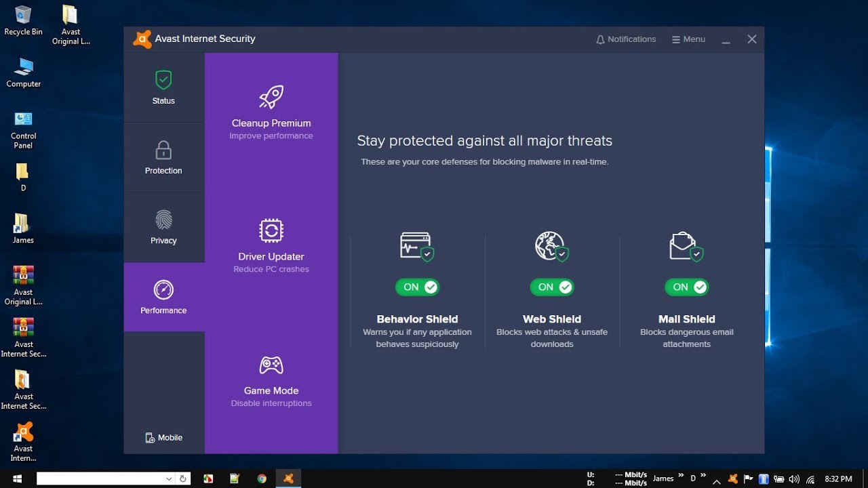The image size is (868, 488).
Task: Click the Driver Updater chip icon
Action: coord(271,230)
